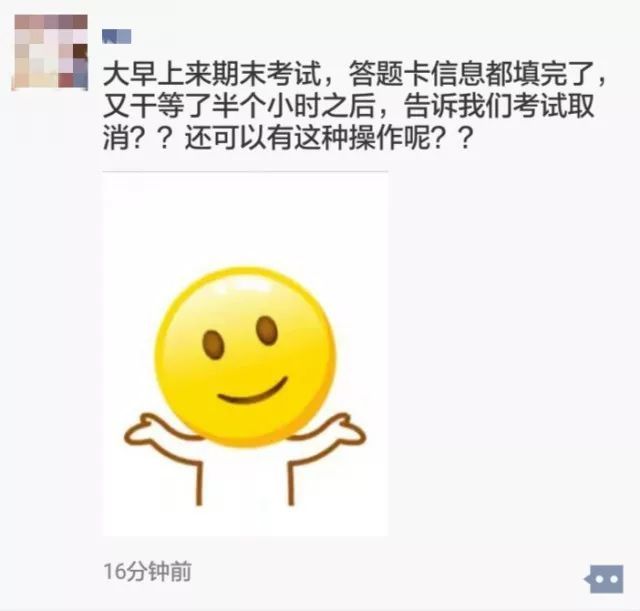Screen dimensions: 640x611
Task: Click the smiley's left outstretched hand
Action: pyautogui.click(x=148, y=431)
